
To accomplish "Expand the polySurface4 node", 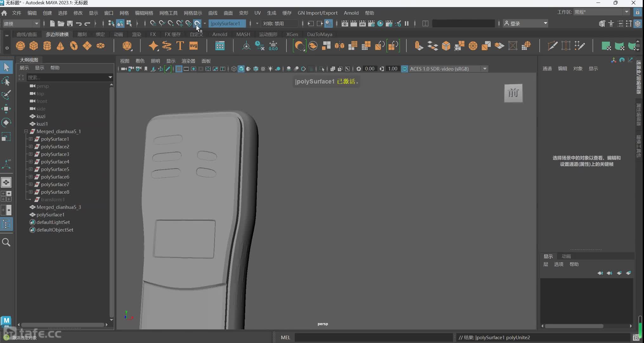I will [x=31, y=162].
